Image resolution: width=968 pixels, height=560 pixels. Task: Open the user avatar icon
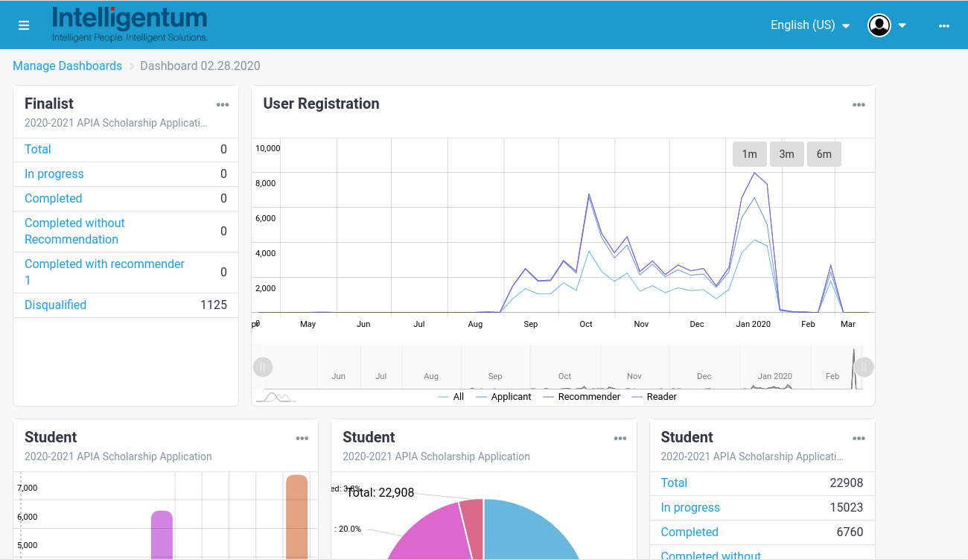[879, 25]
